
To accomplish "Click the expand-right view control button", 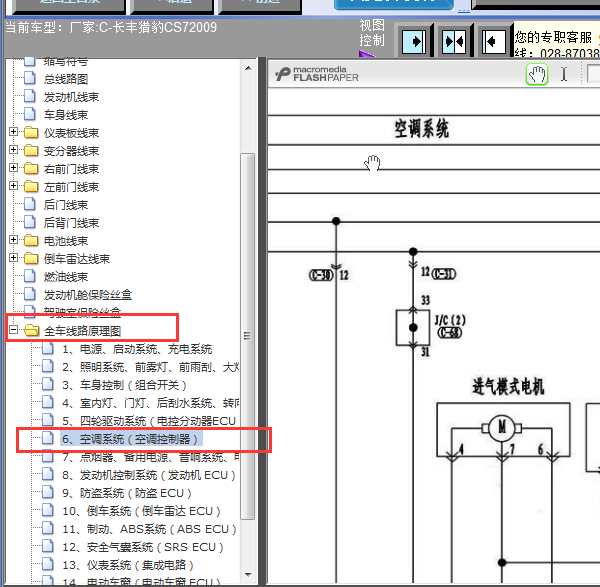I will click(414, 41).
